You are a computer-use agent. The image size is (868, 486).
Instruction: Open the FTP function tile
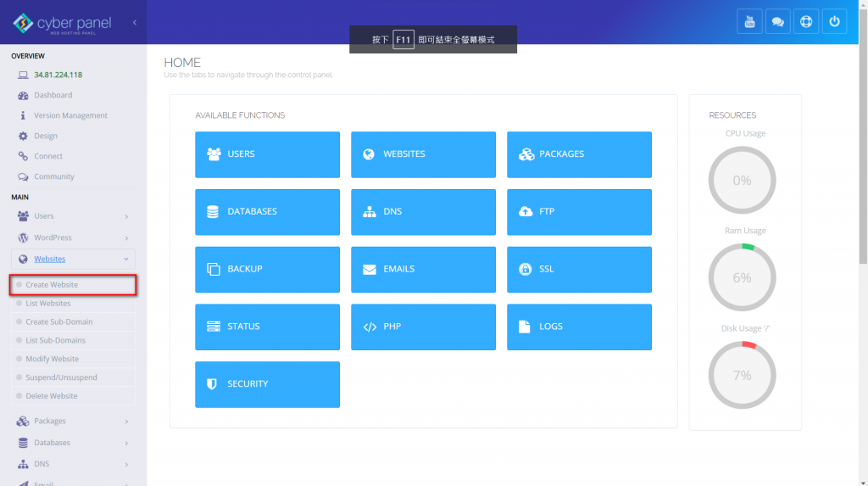(579, 212)
